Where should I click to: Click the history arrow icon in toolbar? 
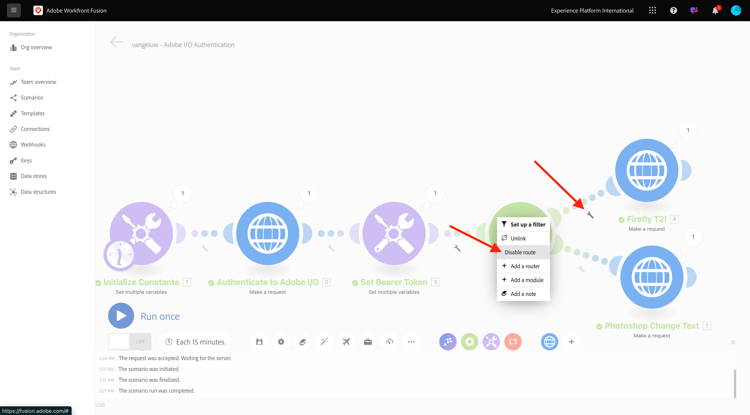(389, 342)
